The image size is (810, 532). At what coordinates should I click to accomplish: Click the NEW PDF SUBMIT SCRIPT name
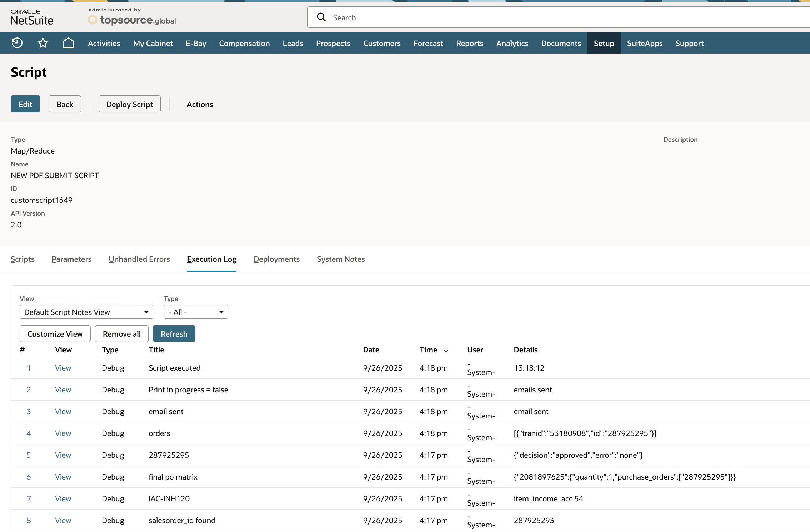(x=55, y=175)
